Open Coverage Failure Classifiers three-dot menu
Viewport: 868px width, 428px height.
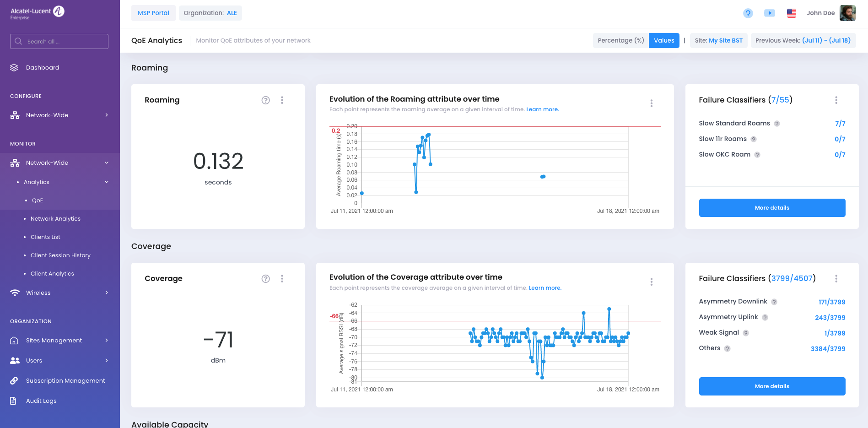836,279
